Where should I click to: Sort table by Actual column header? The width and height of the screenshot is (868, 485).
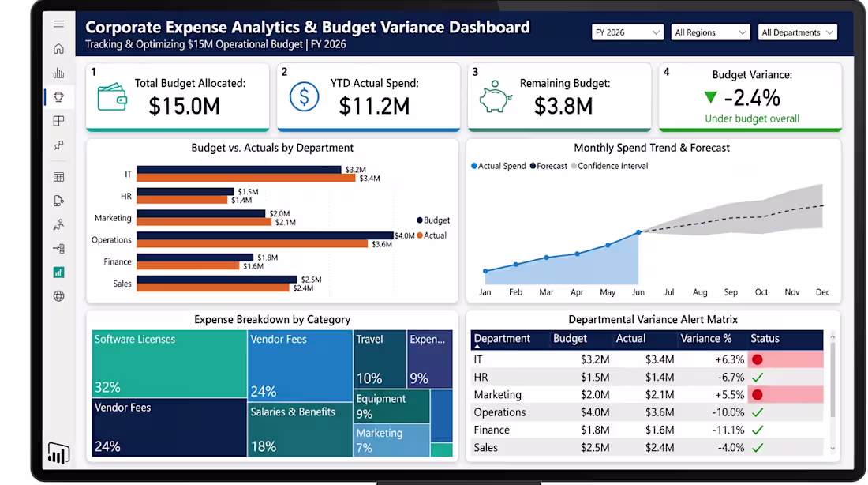[x=630, y=339]
